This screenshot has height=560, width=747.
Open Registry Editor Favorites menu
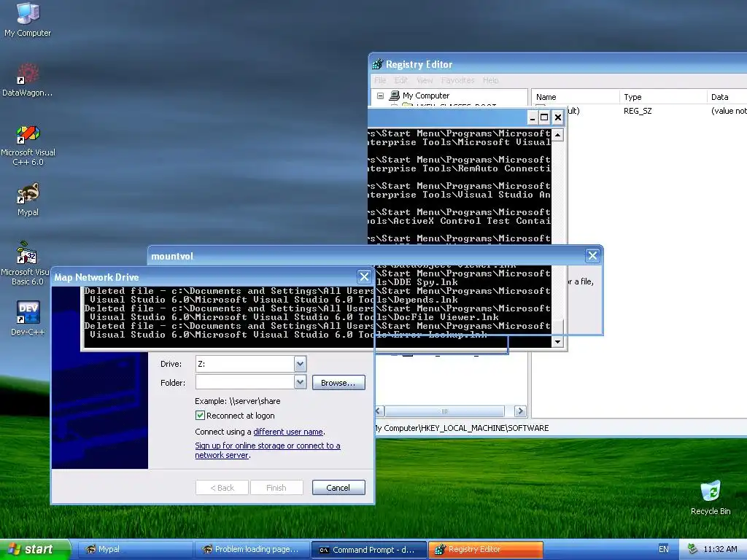(x=457, y=80)
